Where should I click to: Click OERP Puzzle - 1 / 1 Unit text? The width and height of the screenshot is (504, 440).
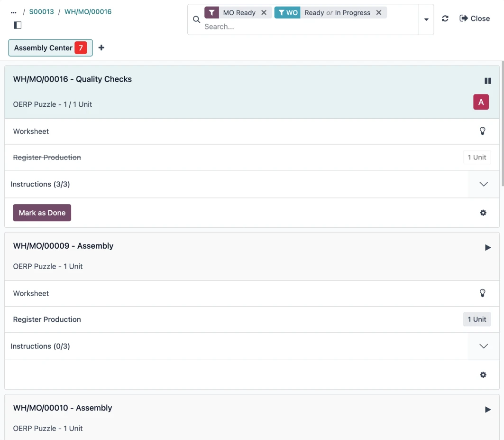pos(53,104)
